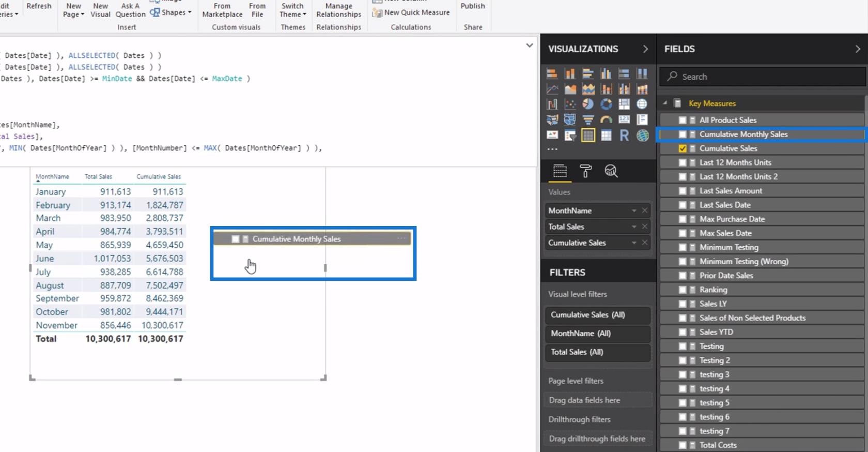Click New Quick Measure
Image resolution: width=868 pixels, height=452 pixels.
[x=411, y=12]
